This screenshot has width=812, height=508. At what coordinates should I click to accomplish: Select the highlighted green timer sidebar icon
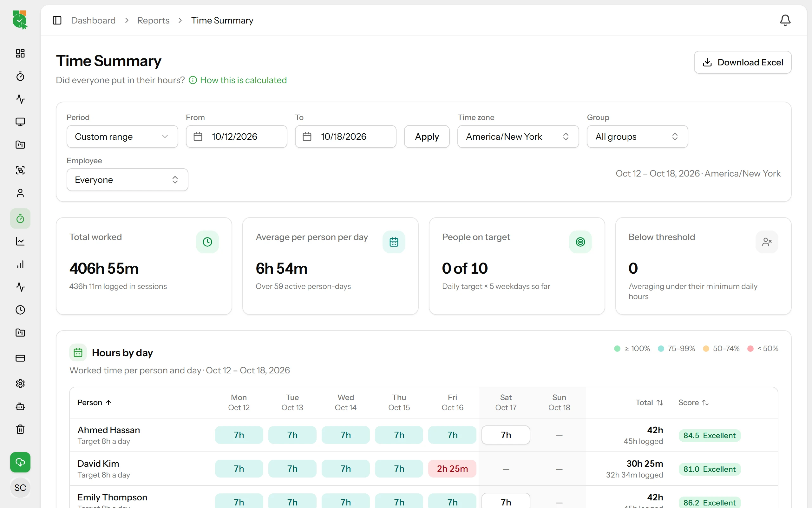(20, 219)
